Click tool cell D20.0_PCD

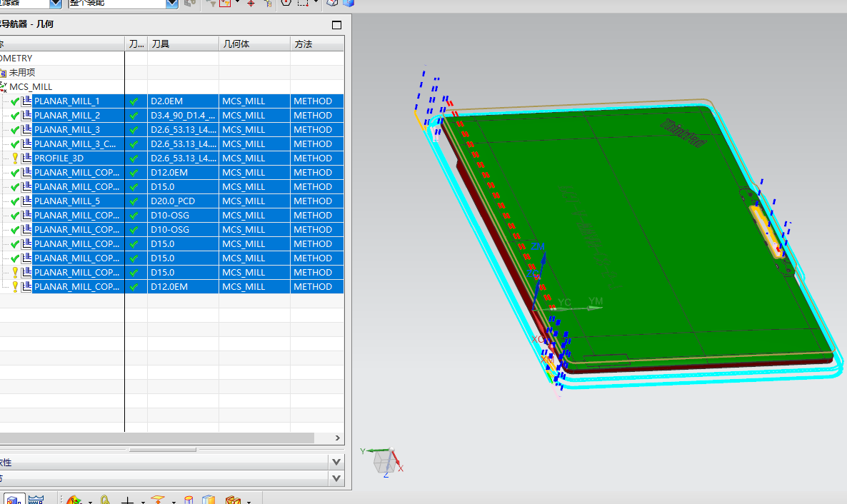coord(183,201)
